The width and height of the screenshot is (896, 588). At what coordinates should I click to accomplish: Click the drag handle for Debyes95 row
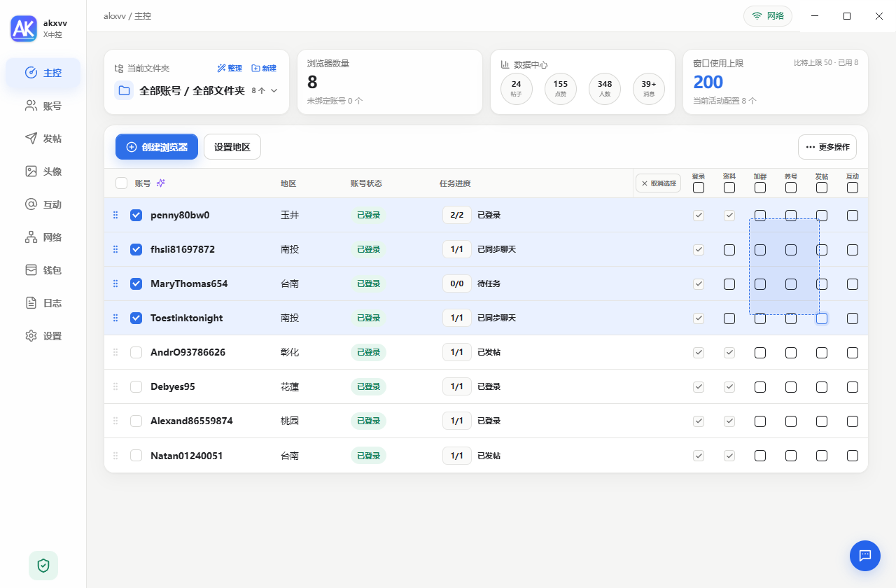coord(116,386)
